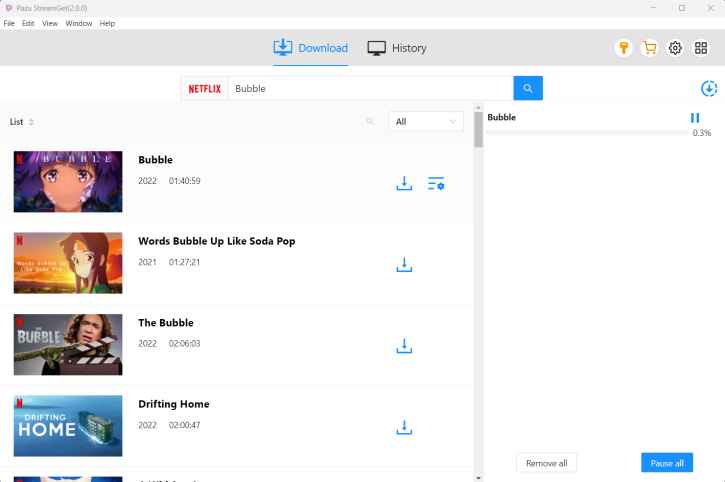Download Words Bubble Up Like Soda Pop
Screen dimensions: 725x482
click(404, 265)
